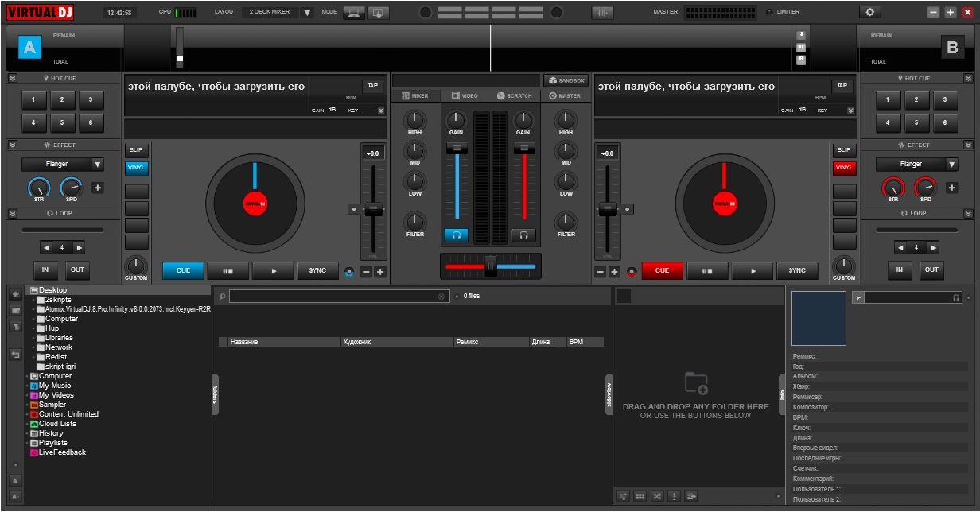
Task: Click deck B pause/stop button
Action: click(707, 270)
